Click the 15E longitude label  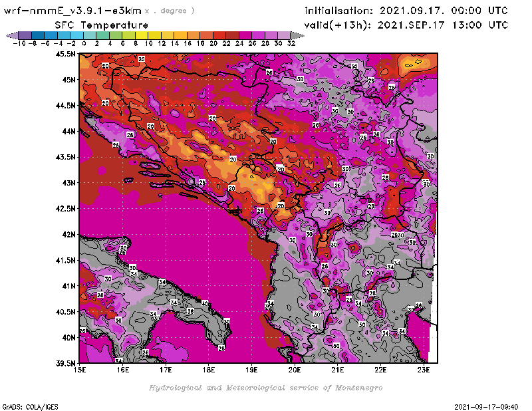(80, 370)
